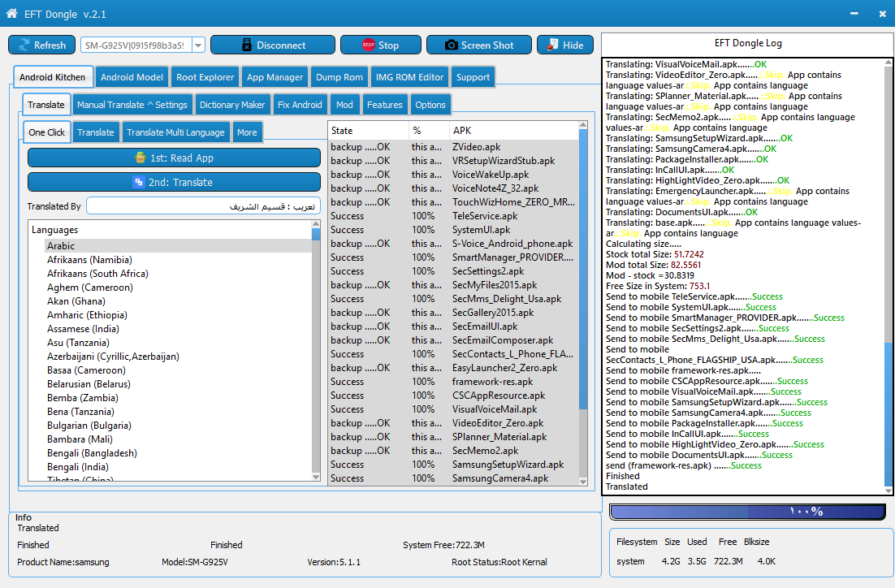The image size is (895, 588).
Task: Click the EFT Dongle Log scrollbar thumb
Action: point(889,414)
